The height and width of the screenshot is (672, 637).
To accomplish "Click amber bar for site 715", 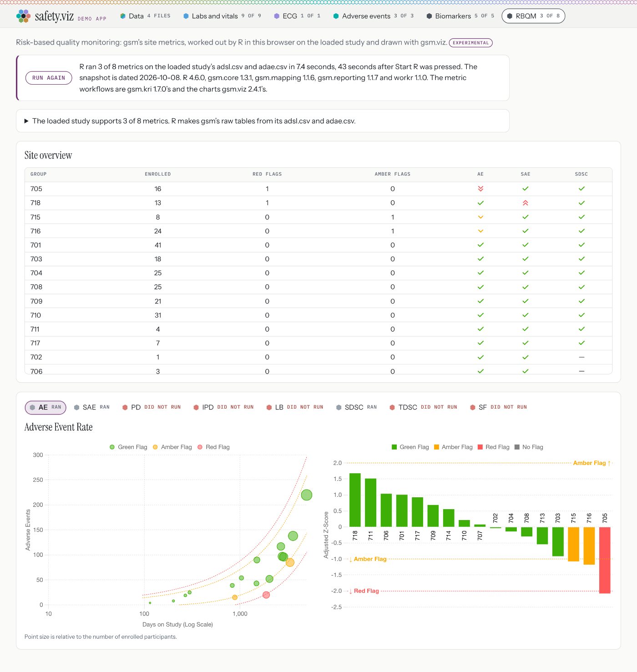I will [574, 544].
